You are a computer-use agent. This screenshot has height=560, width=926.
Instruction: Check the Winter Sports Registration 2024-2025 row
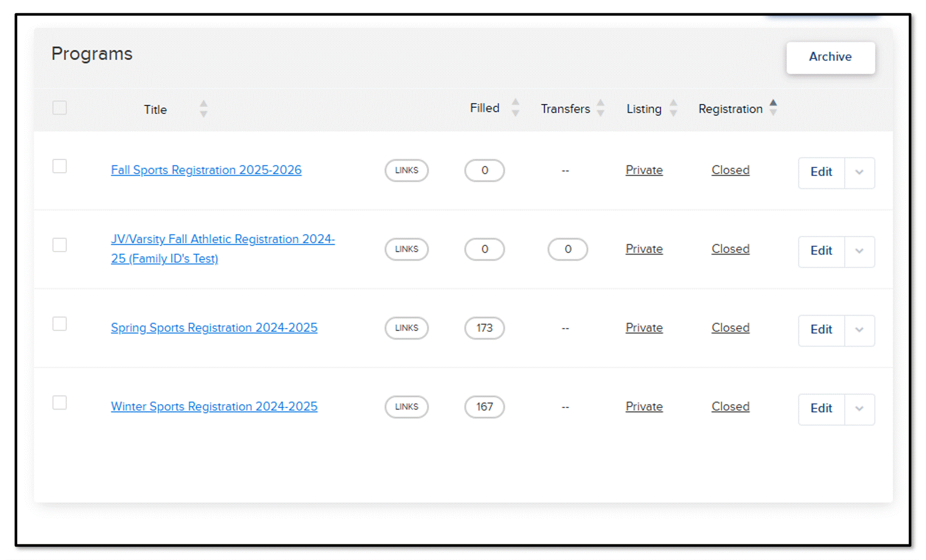(59, 403)
